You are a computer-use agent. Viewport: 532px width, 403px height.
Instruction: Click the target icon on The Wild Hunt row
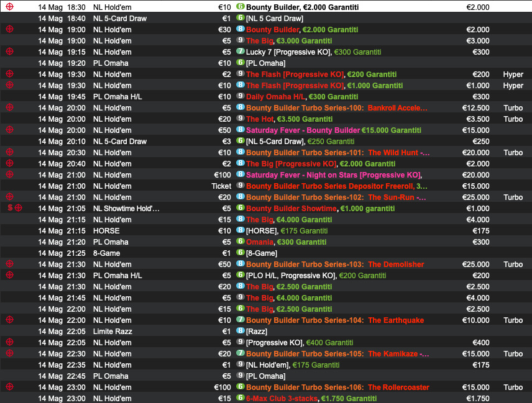tap(9, 152)
